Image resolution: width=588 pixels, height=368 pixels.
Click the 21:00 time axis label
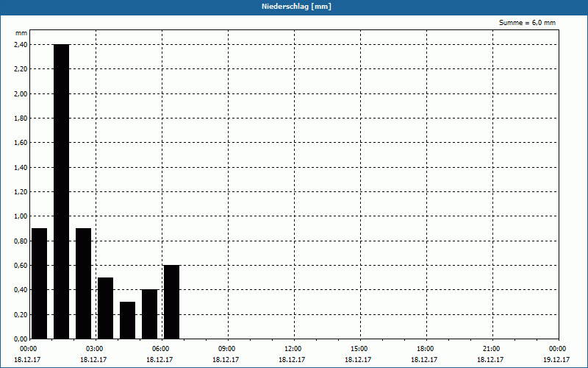point(491,349)
